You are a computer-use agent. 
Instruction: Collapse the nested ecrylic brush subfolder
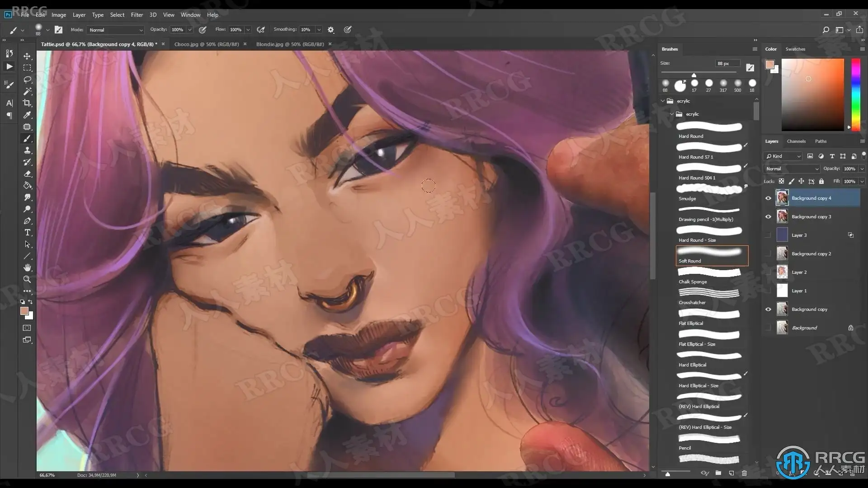point(672,114)
